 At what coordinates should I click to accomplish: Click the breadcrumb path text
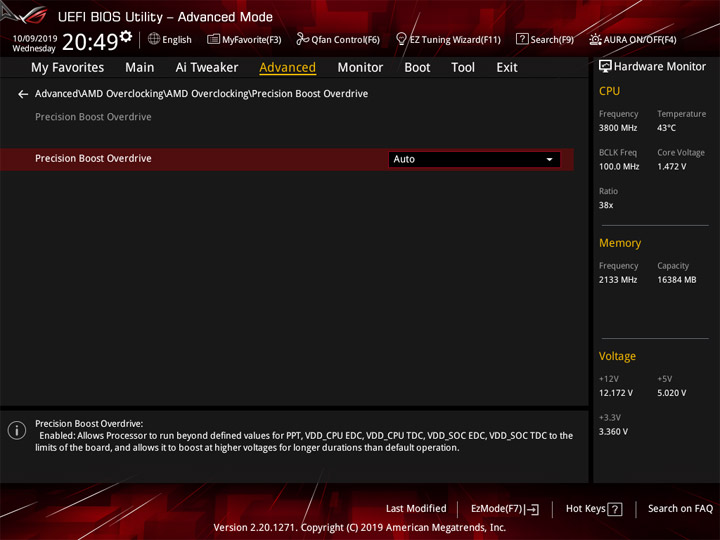pyautogui.click(x=202, y=94)
